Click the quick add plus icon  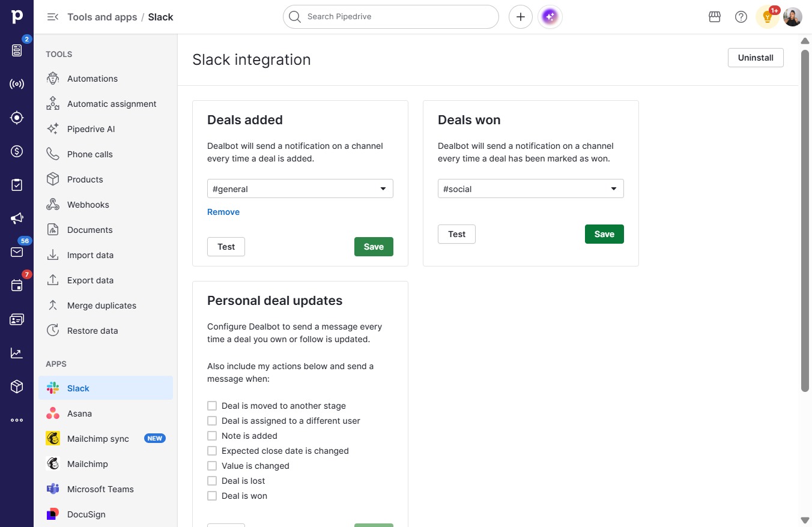521,17
